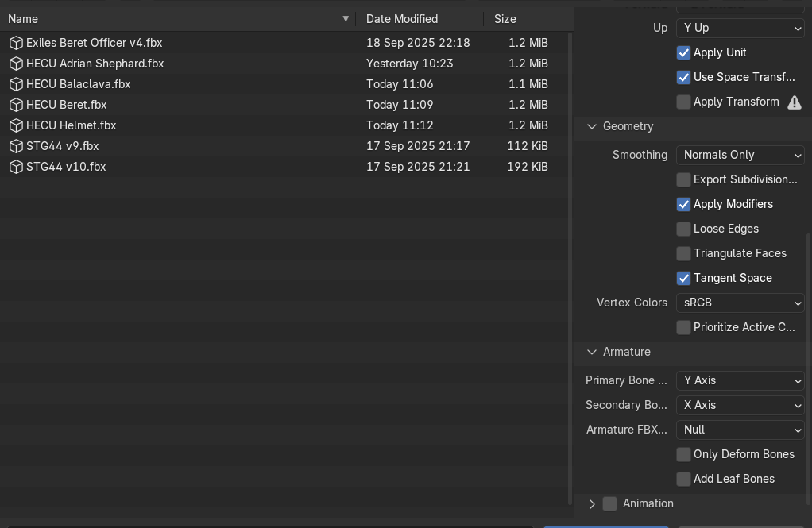Click the HECU Helmet.fbx file icon
This screenshot has width=812, height=528.
pyautogui.click(x=16, y=125)
